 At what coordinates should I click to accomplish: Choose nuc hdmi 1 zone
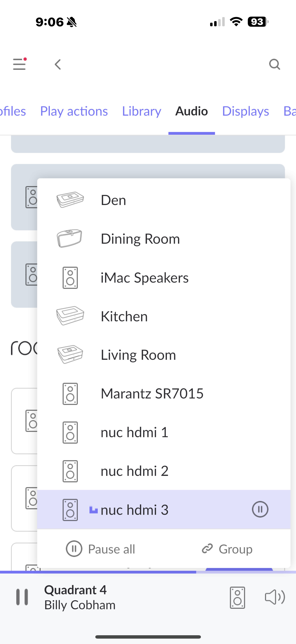tap(164, 432)
